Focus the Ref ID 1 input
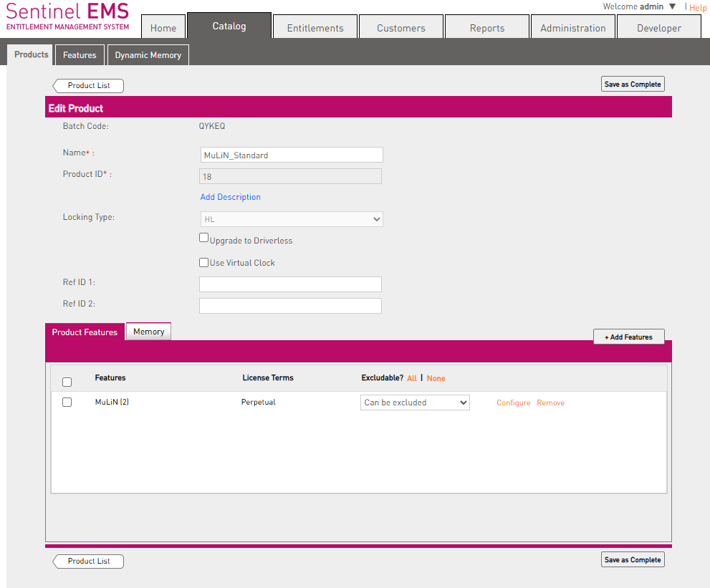 [290, 284]
